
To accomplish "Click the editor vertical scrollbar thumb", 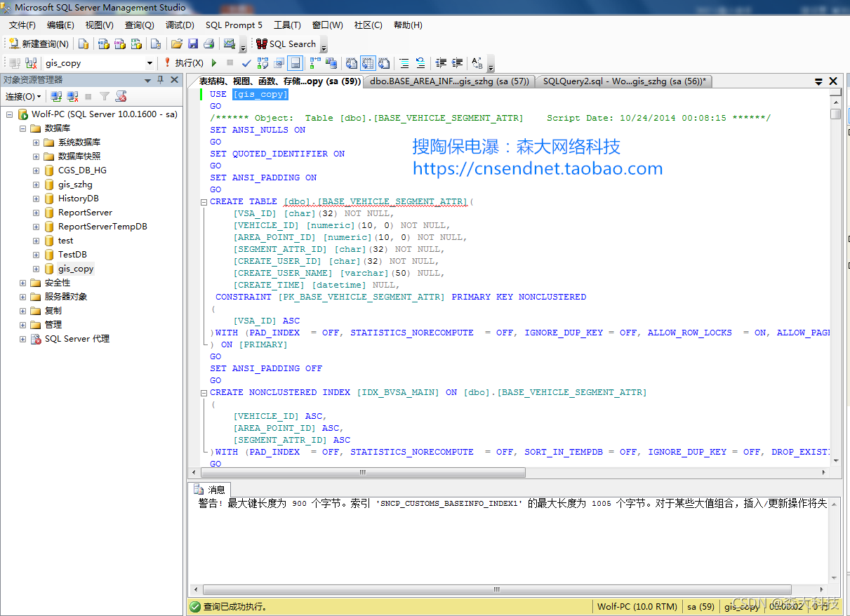I will [835, 114].
